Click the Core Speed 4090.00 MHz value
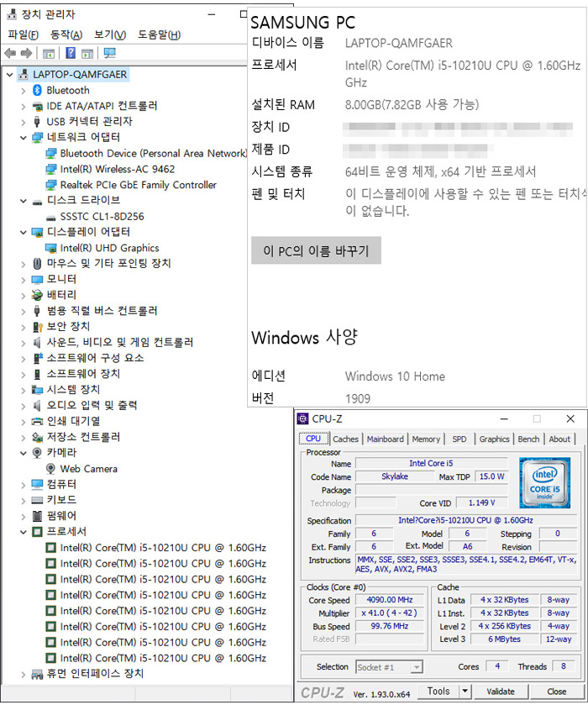The width and height of the screenshot is (588, 705). pyautogui.click(x=389, y=600)
